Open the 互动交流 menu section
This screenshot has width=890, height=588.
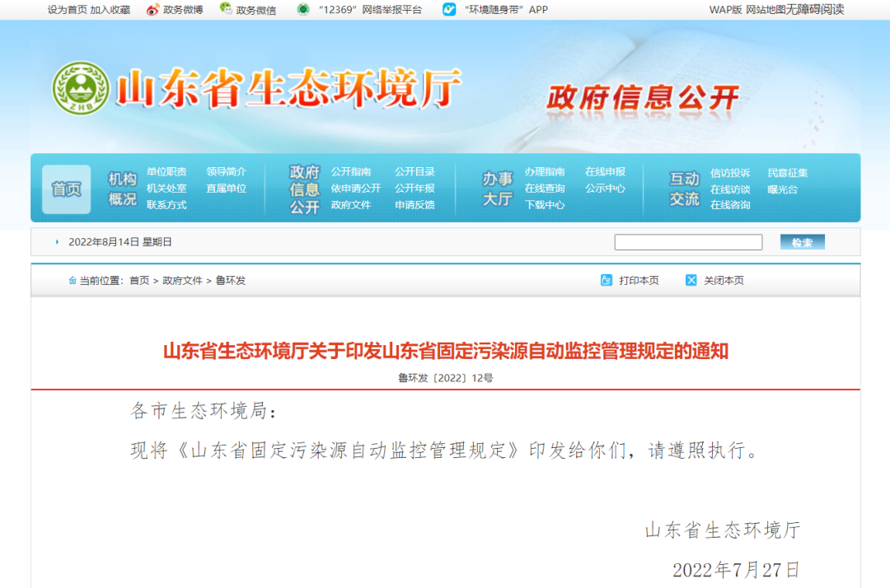[x=682, y=189]
